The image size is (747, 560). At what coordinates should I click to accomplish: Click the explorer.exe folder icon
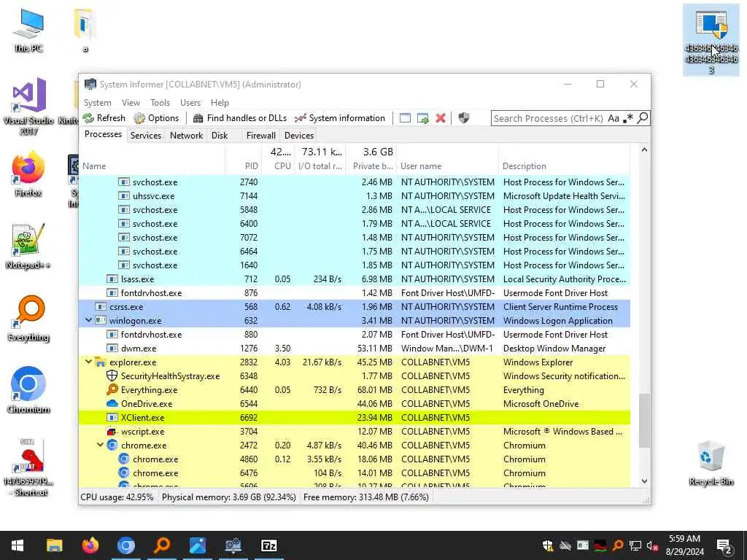100,362
